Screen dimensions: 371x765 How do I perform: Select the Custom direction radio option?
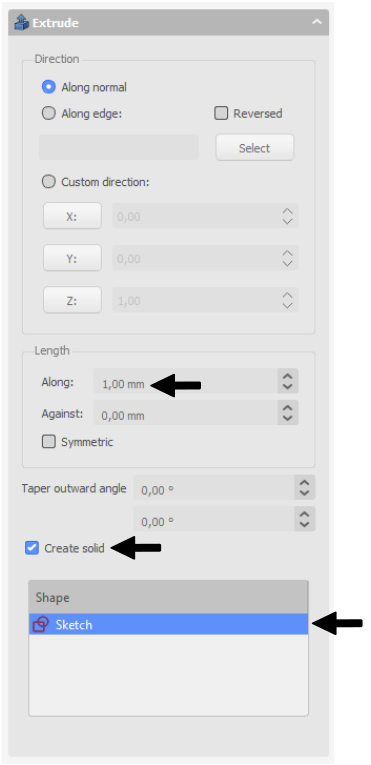tap(48, 182)
